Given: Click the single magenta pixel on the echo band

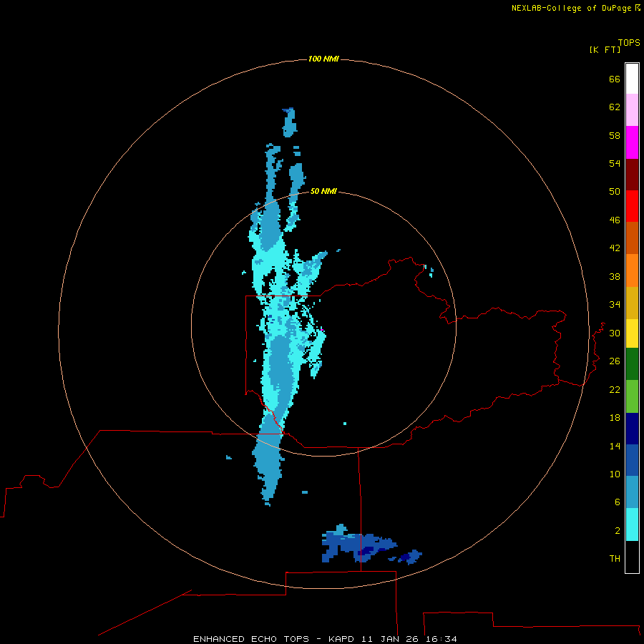Looking at the screenshot, I should [x=323, y=330].
